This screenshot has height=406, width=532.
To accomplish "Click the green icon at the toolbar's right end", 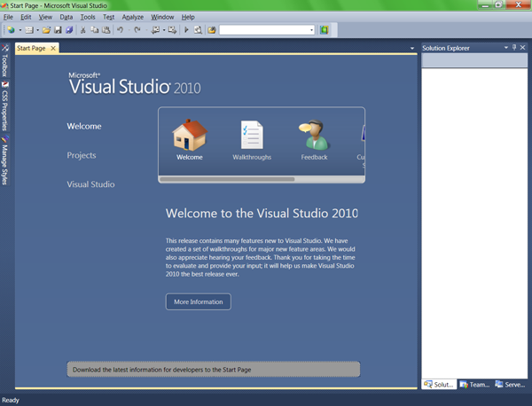I will pyautogui.click(x=324, y=30).
